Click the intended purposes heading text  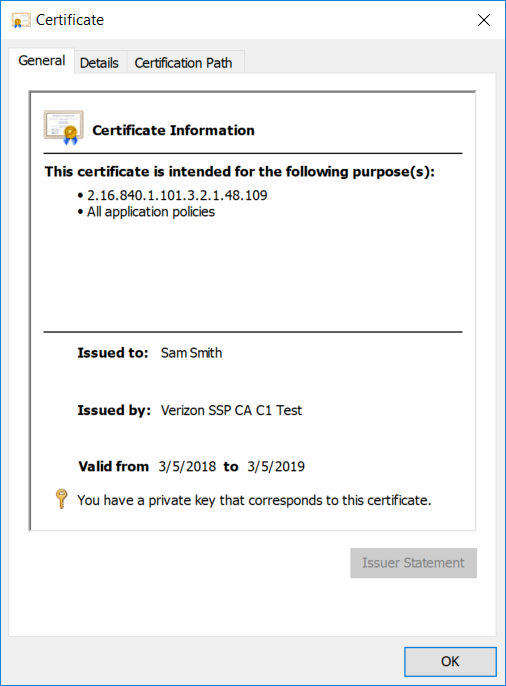240,172
